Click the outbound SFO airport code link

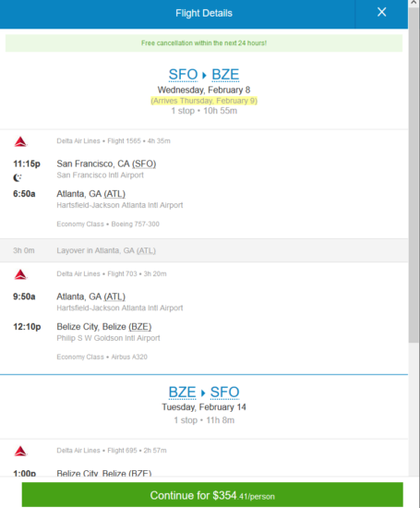point(183,75)
